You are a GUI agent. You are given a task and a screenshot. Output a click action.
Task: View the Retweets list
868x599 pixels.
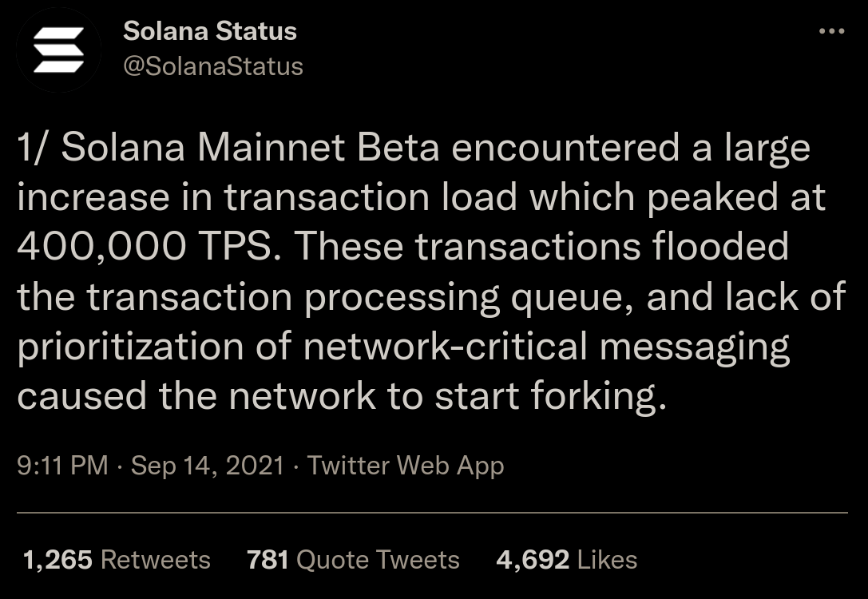(156, 560)
